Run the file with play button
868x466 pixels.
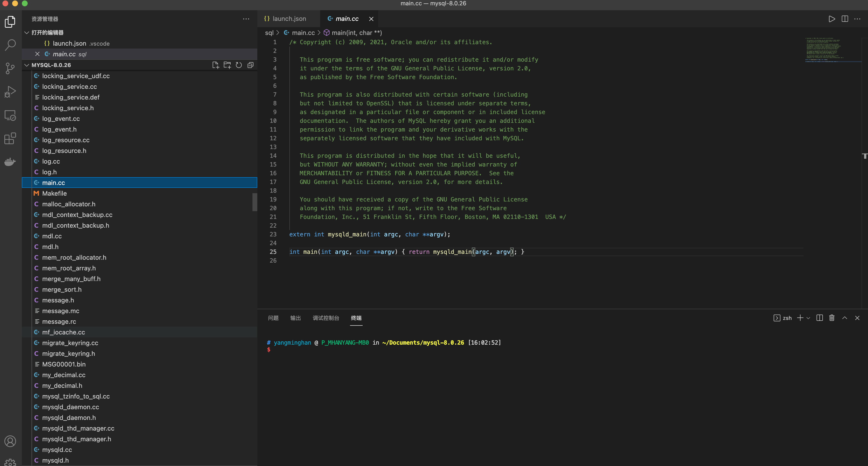pyautogui.click(x=832, y=19)
